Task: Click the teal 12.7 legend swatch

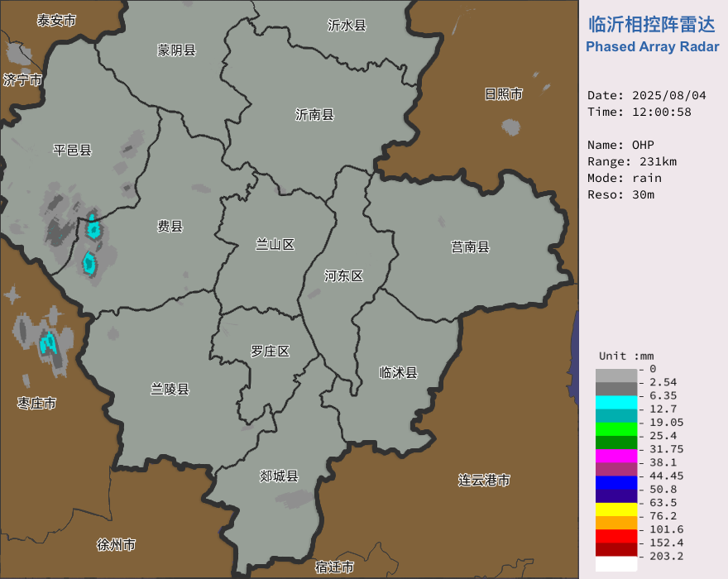Action: coord(616,415)
